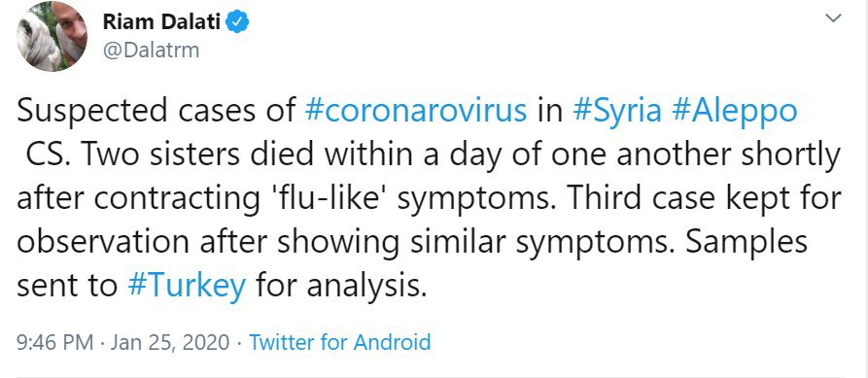Open the #Aleppo hashtag
868x378 pixels.
(x=735, y=111)
